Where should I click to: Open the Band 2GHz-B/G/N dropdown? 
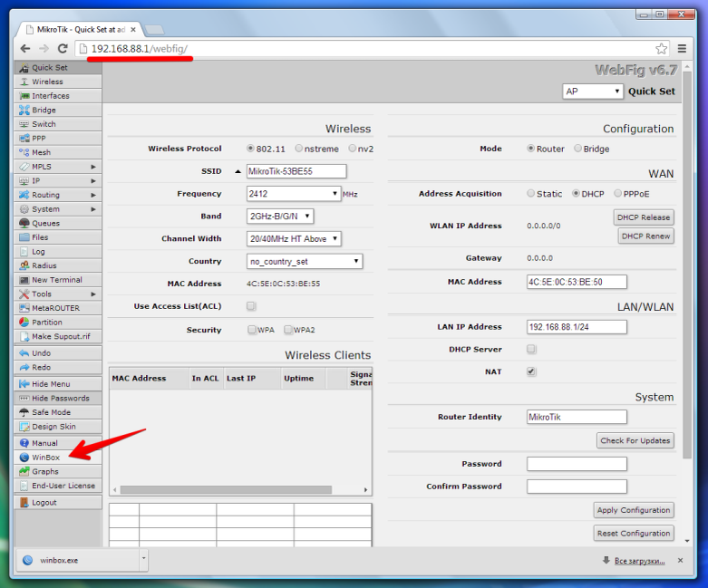pos(280,217)
